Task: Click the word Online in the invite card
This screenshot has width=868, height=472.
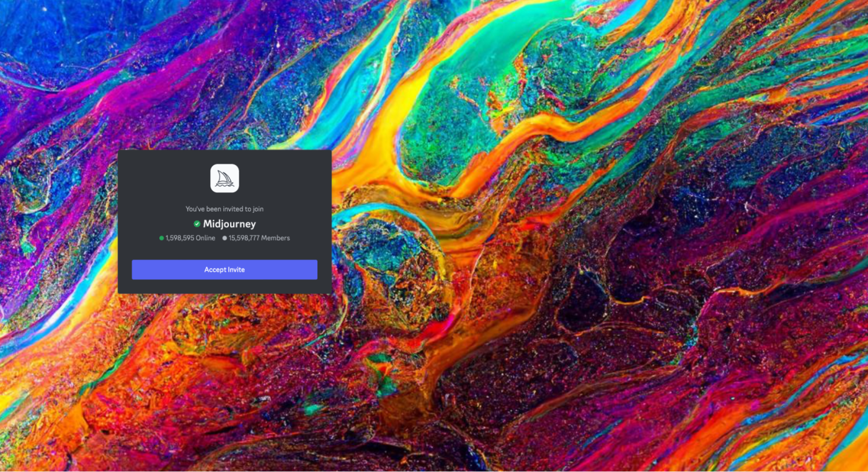Action: click(206, 238)
